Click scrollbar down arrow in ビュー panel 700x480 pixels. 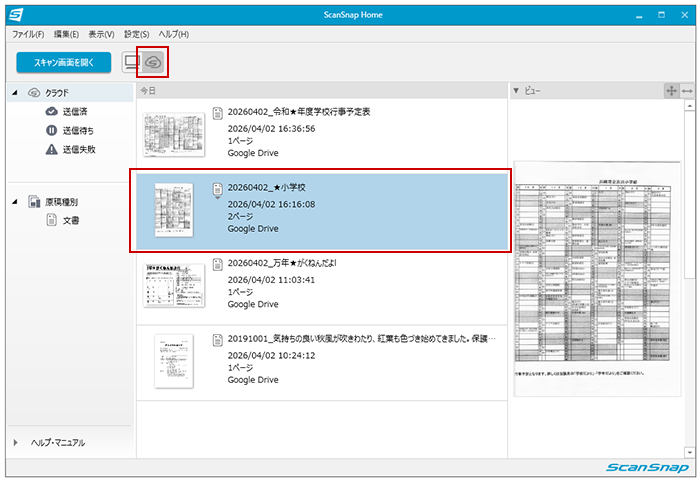coord(690,452)
